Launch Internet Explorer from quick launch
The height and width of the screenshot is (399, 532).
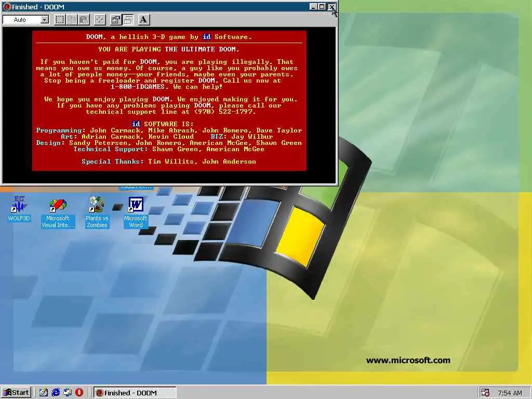click(x=55, y=393)
